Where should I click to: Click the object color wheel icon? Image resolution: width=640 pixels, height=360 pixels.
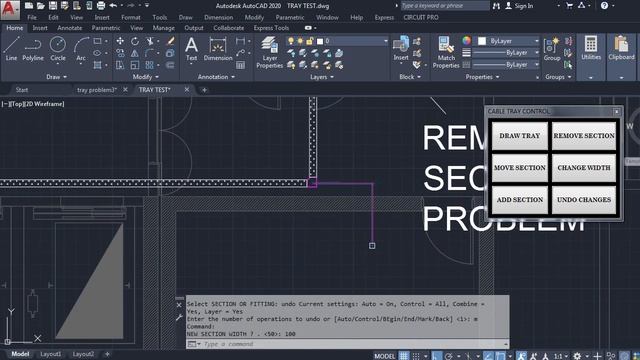pos(467,40)
